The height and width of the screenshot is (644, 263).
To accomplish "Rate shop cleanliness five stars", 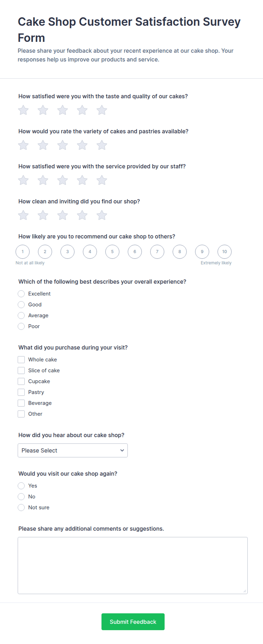I will [102, 215].
